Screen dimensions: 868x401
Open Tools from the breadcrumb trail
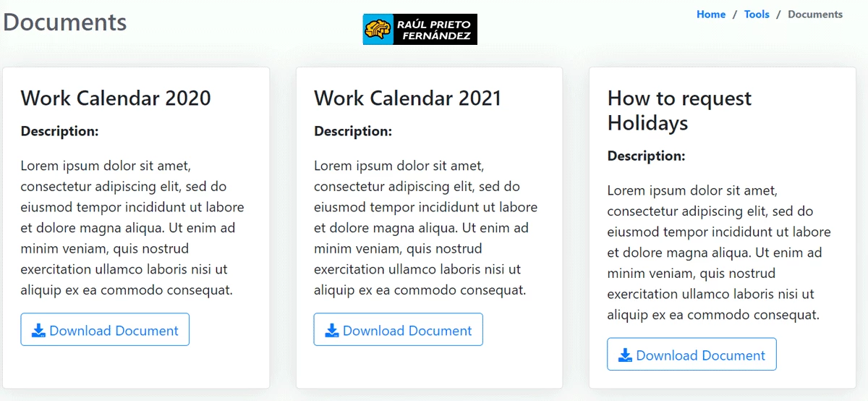(x=756, y=14)
